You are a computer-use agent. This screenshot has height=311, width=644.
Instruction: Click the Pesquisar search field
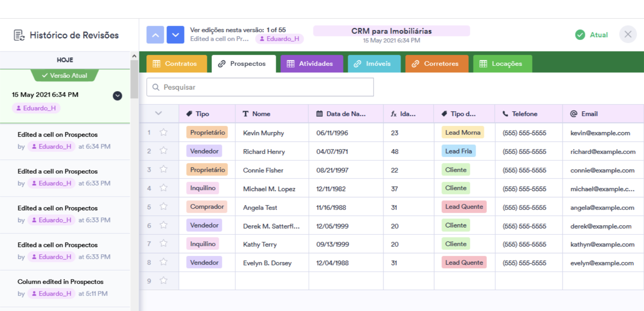pyautogui.click(x=260, y=87)
